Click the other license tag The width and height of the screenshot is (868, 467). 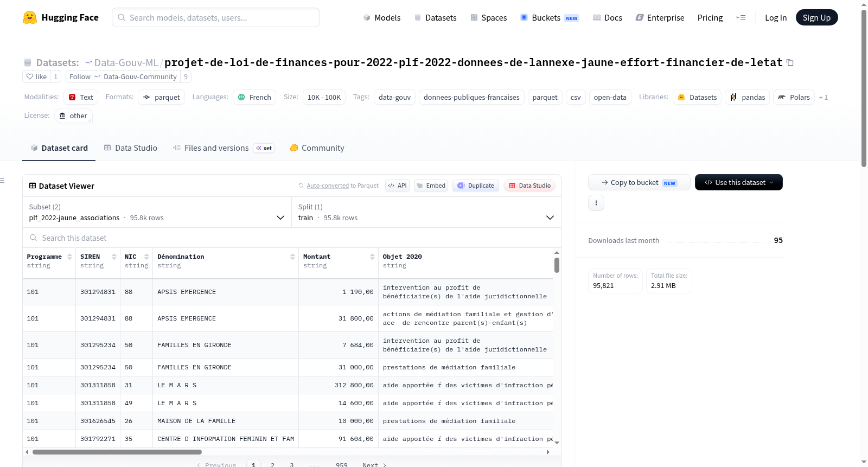[x=73, y=116]
